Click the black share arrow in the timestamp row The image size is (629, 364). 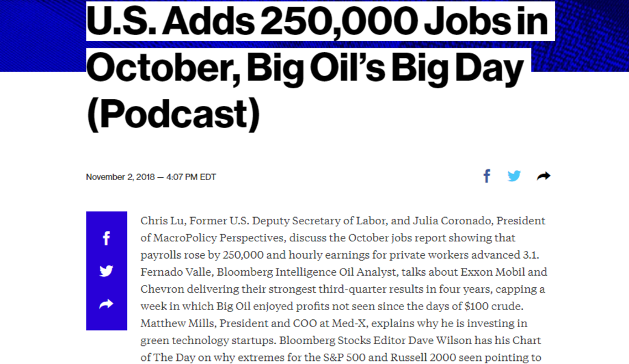(543, 176)
